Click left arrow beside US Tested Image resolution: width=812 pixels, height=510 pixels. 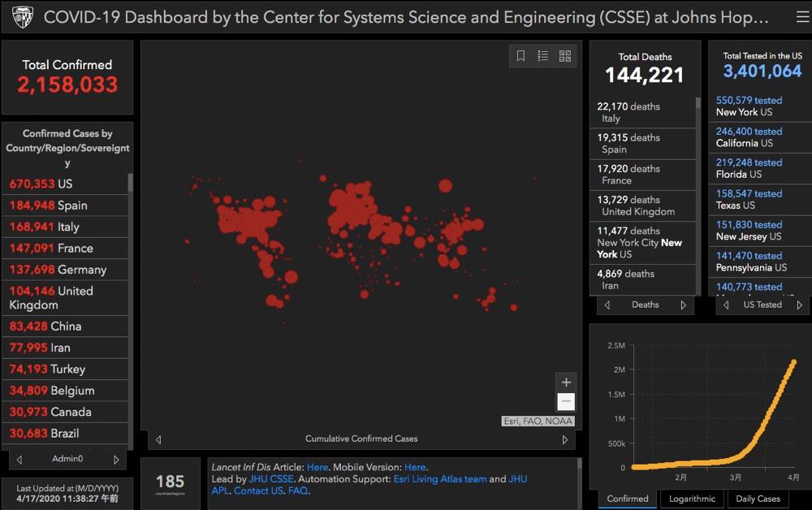(x=726, y=305)
